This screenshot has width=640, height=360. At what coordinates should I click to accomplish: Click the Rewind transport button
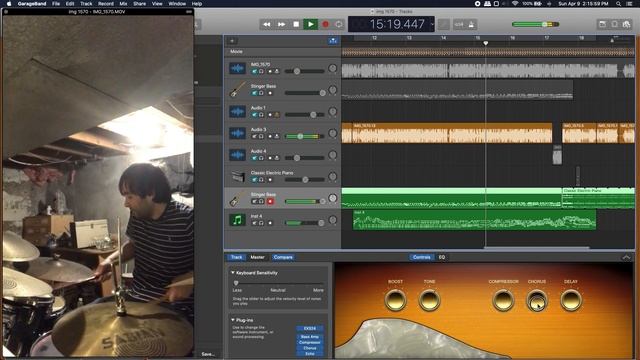tap(267, 24)
